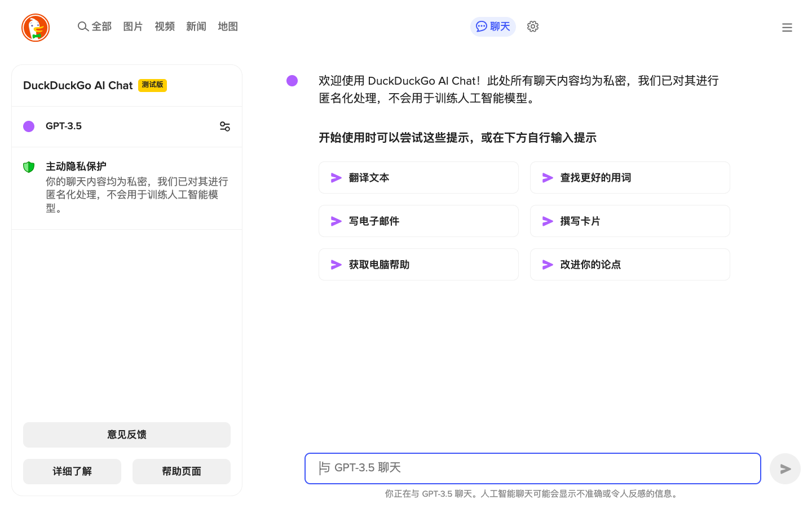
Task: Click the chat input field
Action: click(532, 468)
